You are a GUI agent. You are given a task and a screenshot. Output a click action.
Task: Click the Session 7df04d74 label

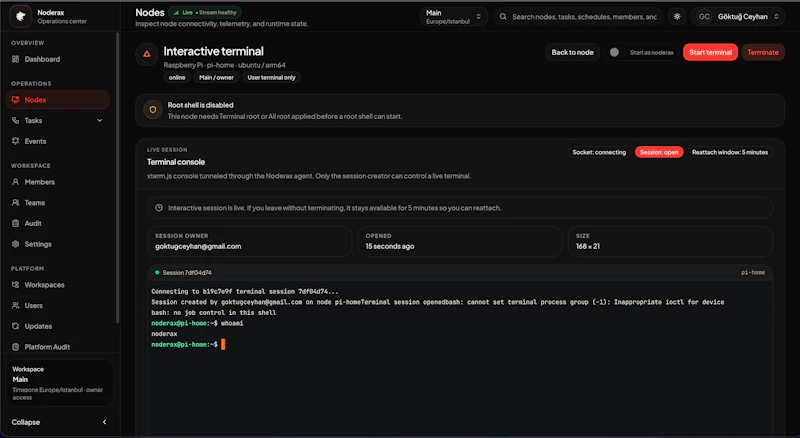(187, 273)
